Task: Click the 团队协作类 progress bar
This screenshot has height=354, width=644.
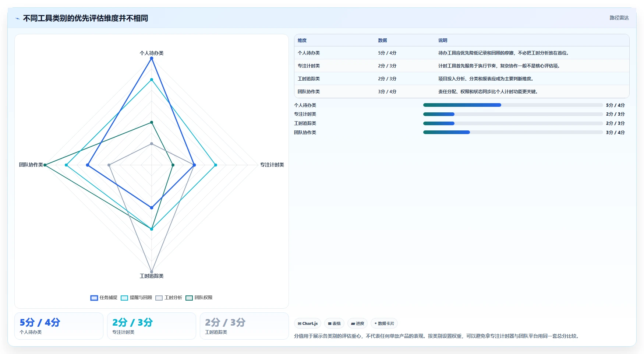Action: 513,132
